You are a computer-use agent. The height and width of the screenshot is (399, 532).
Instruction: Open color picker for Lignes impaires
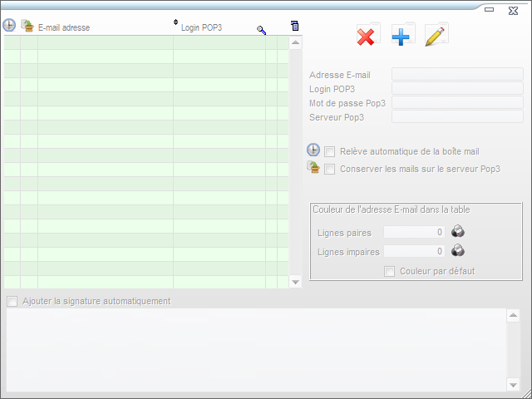(457, 251)
